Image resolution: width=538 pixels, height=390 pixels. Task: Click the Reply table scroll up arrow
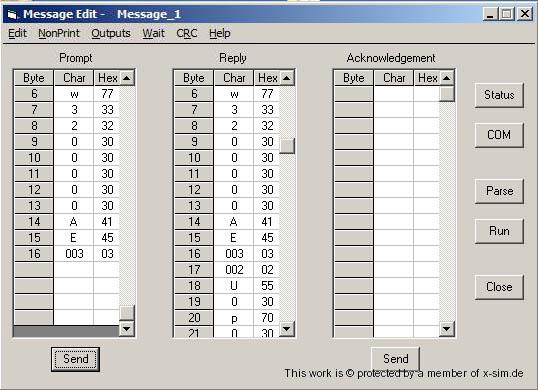click(x=286, y=78)
